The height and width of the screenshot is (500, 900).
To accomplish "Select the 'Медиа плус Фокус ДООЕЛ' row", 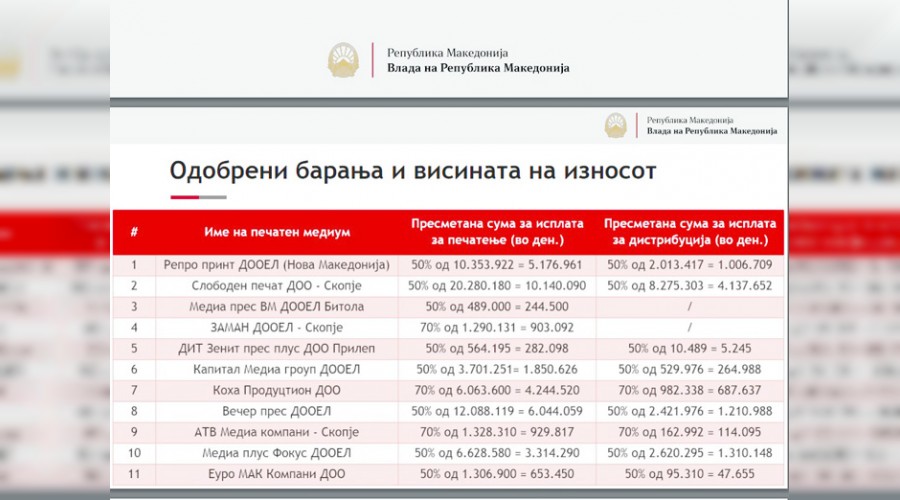I will (277, 453).
